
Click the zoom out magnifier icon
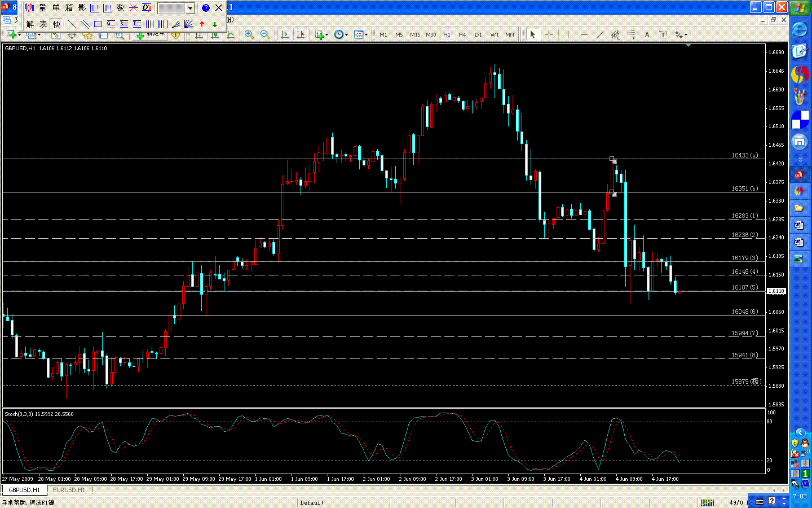click(x=264, y=34)
